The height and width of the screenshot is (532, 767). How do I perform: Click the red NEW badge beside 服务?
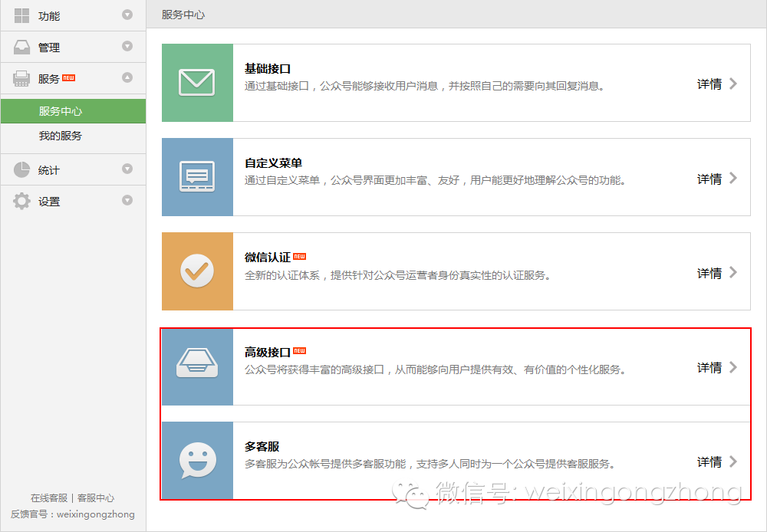(x=68, y=77)
